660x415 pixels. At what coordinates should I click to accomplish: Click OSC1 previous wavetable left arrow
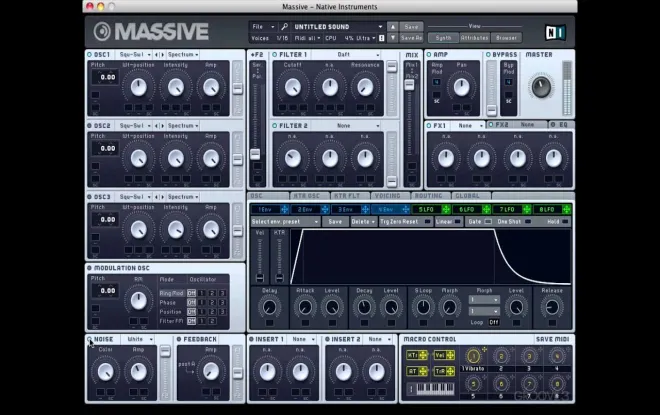click(x=157, y=55)
